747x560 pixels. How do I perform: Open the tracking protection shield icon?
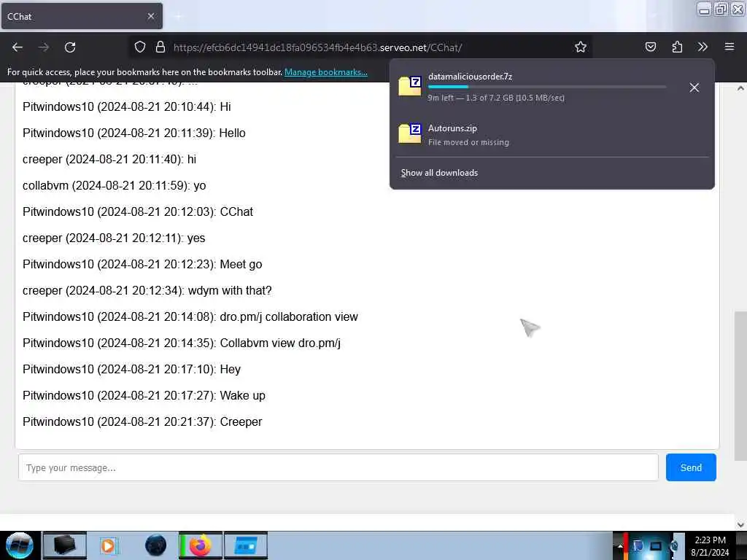pyautogui.click(x=139, y=47)
